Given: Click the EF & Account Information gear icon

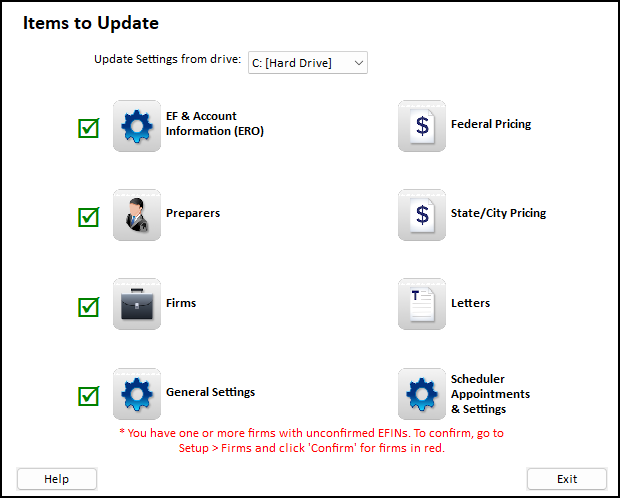Looking at the screenshot, I should 137,126.
